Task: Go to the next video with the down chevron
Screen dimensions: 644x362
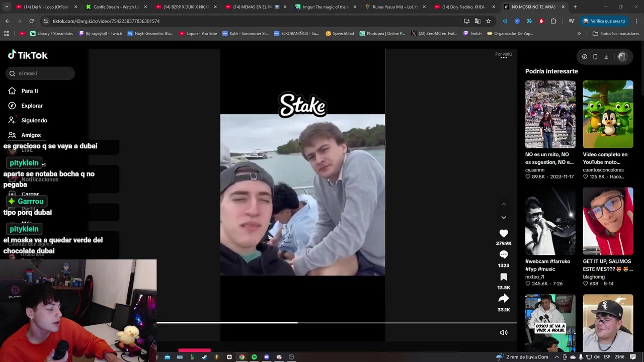Action: pyautogui.click(x=504, y=217)
